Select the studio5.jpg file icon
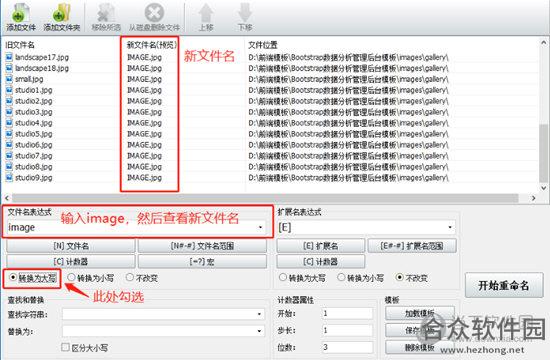The height and width of the screenshot is (360, 550). click(x=9, y=134)
